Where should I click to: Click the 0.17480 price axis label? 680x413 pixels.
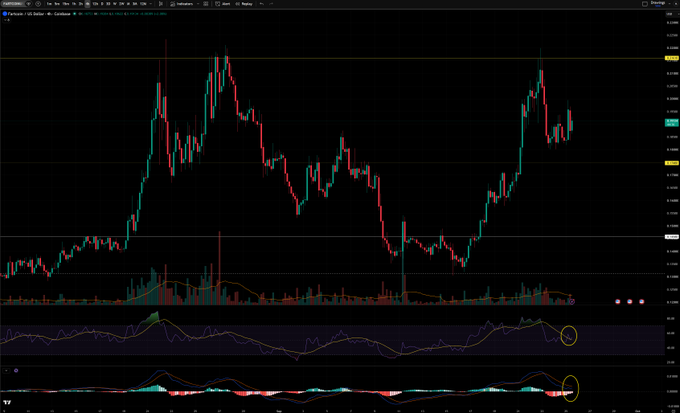tap(671, 163)
